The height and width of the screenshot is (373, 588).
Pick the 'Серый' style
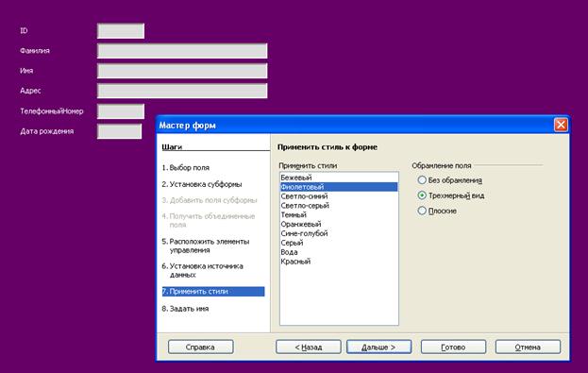pyautogui.click(x=339, y=243)
